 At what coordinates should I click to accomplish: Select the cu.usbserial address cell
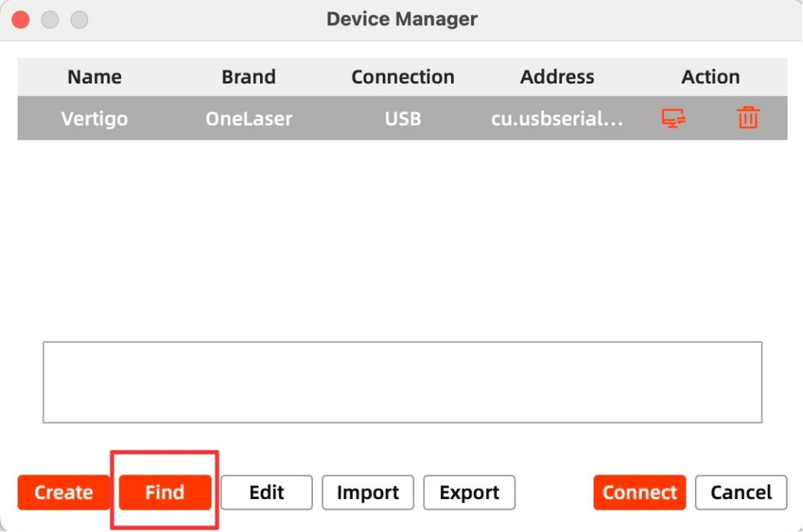coord(557,119)
